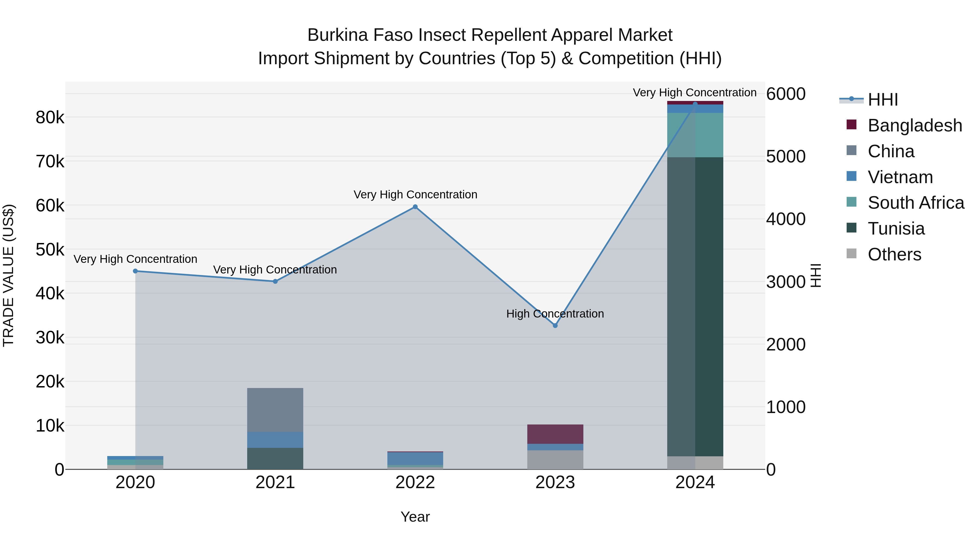Click the 2022 x-axis label

pos(415,482)
